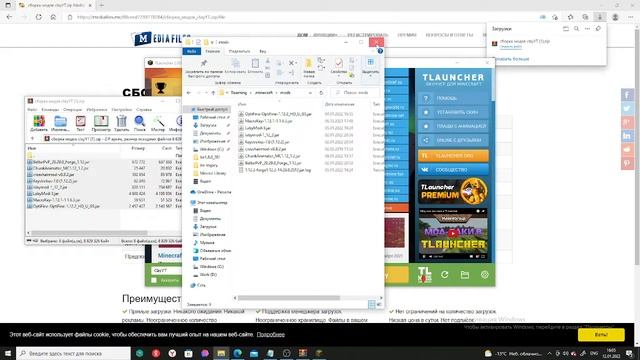The width and height of the screenshot is (640, 360).
Task: Click cookie banner Подробнее link
Action: (271, 334)
